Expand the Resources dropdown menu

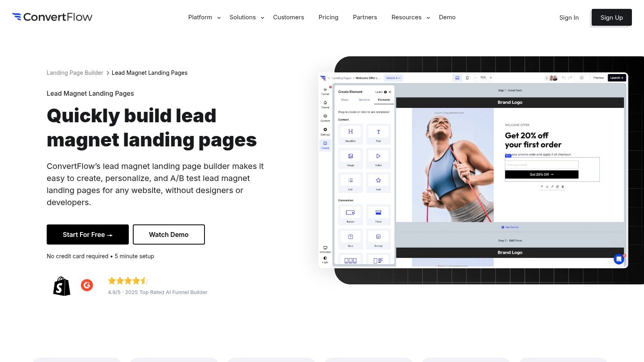410,17
